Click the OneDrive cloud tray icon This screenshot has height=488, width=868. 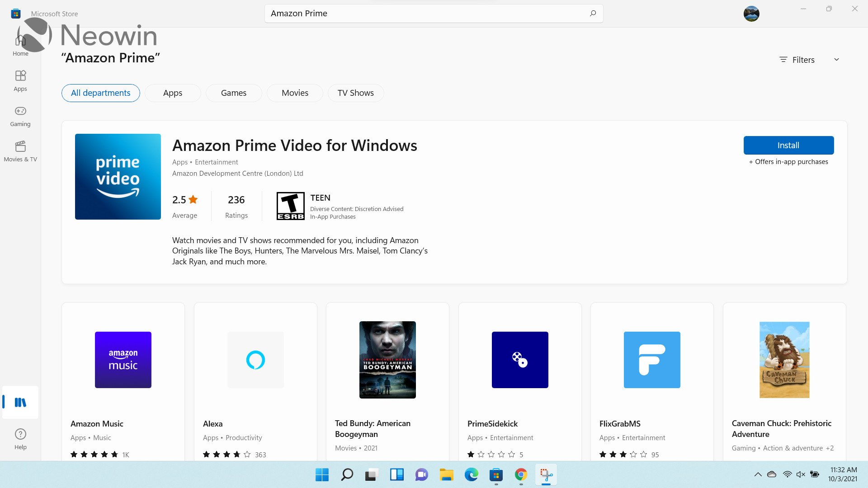(x=772, y=474)
